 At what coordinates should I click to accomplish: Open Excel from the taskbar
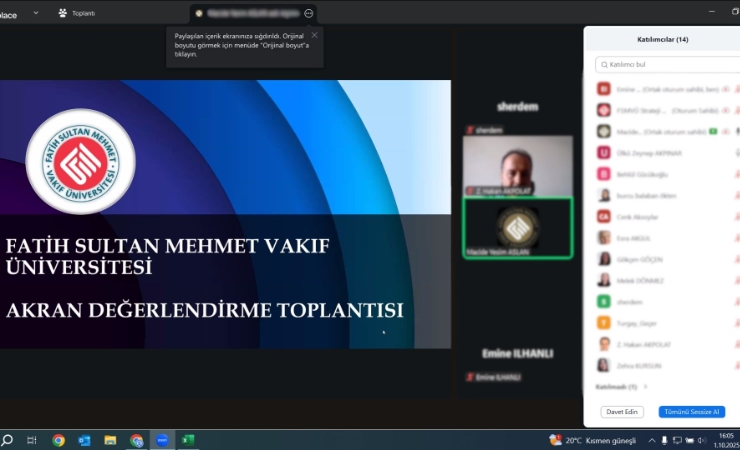(x=188, y=440)
